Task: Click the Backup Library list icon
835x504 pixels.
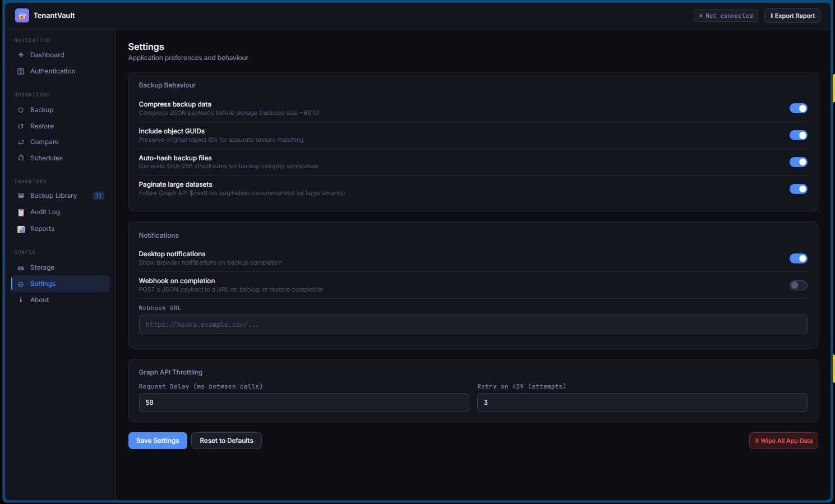Action: click(21, 196)
